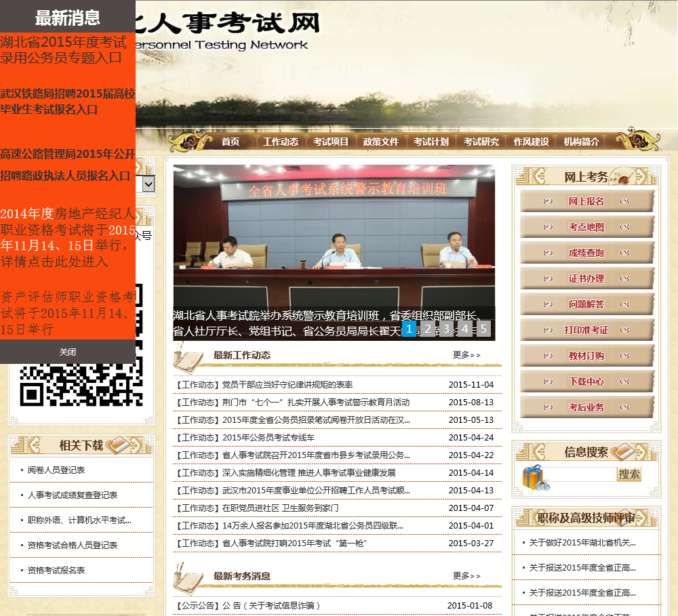Open 机构简介 navigation item
The image size is (678, 616).
[x=582, y=142]
